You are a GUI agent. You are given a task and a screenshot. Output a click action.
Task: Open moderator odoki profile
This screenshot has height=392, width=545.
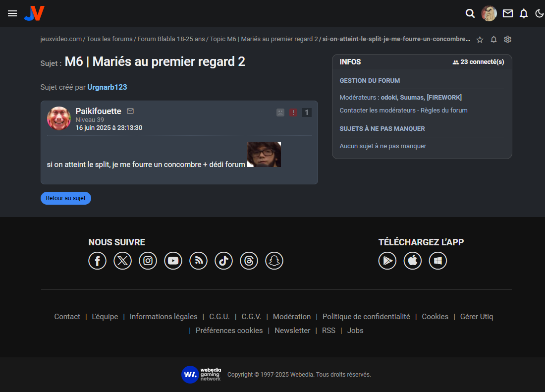click(389, 97)
